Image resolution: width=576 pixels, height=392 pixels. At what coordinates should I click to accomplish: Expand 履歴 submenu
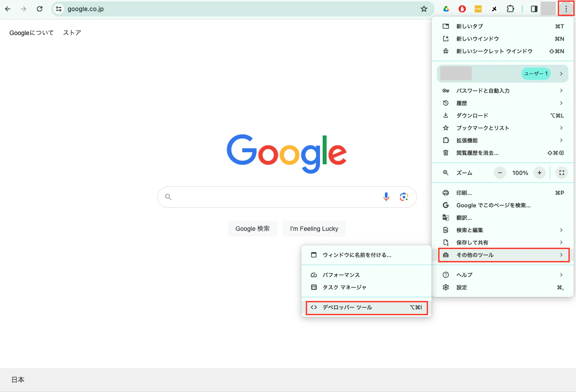click(504, 103)
